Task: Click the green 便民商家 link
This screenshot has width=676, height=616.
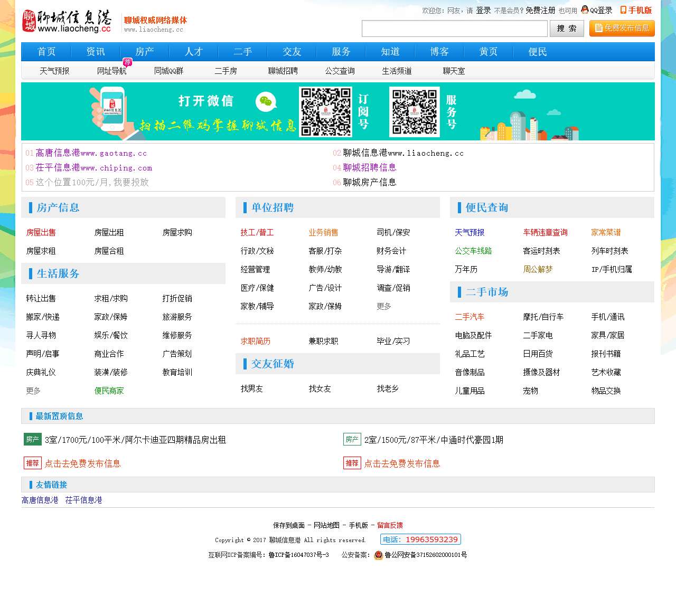Action: [x=109, y=391]
